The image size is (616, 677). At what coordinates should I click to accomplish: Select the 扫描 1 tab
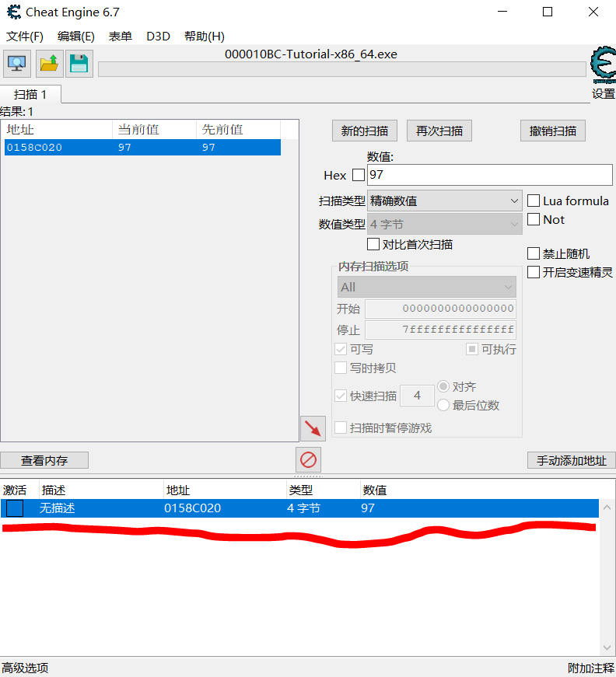pyautogui.click(x=31, y=94)
